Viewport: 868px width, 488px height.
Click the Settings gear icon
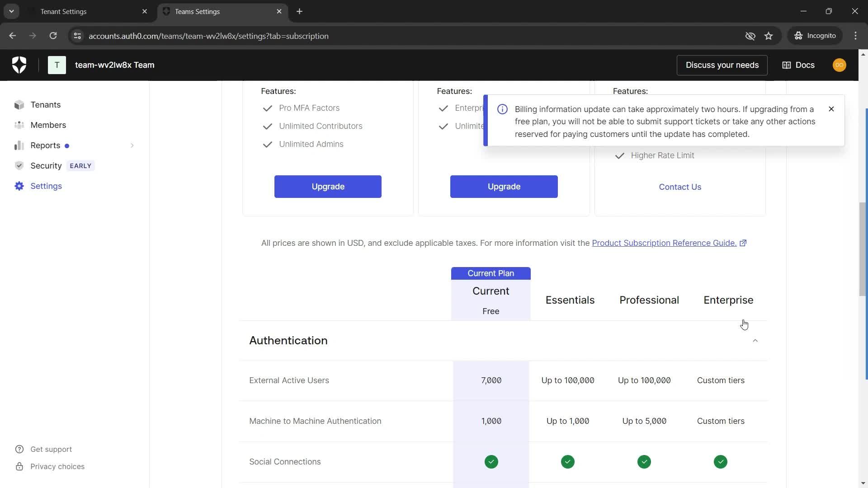tap(19, 186)
